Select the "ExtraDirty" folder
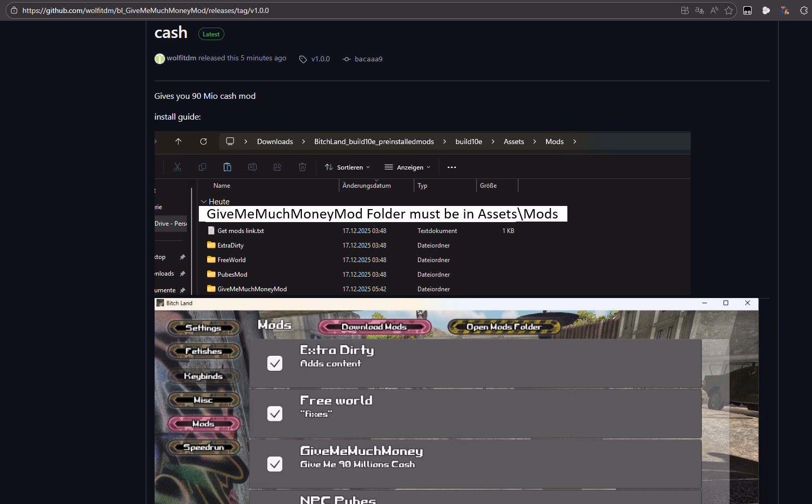The width and height of the screenshot is (812, 504). coord(231,245)
